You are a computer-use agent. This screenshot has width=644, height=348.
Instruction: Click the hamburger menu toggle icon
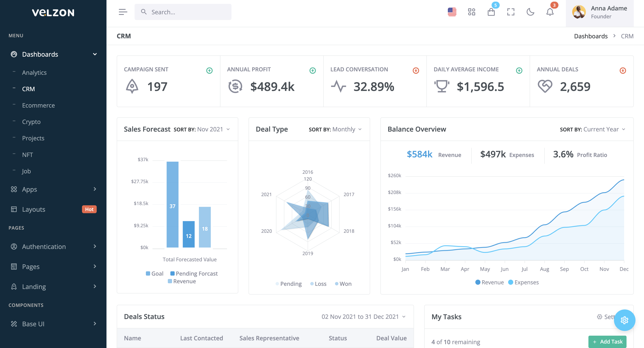(x=123, y=12)
